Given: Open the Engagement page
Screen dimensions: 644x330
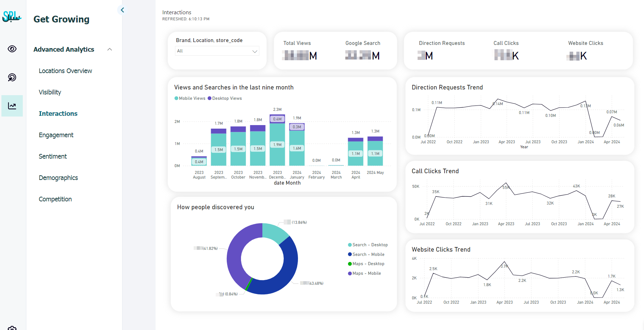Looking at the screenshot, I should click(x=56, y=135).
